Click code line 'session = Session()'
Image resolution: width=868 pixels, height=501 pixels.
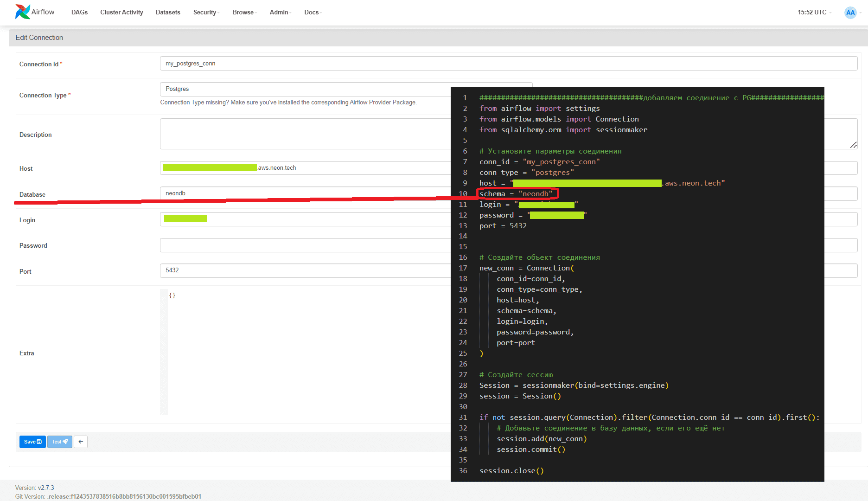click(x=520, y=396)
